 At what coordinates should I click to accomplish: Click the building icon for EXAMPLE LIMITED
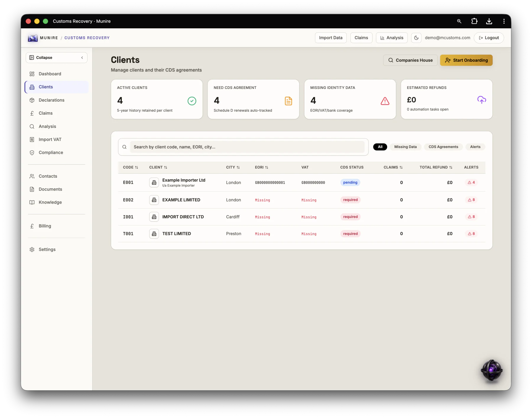pos(154,200)
